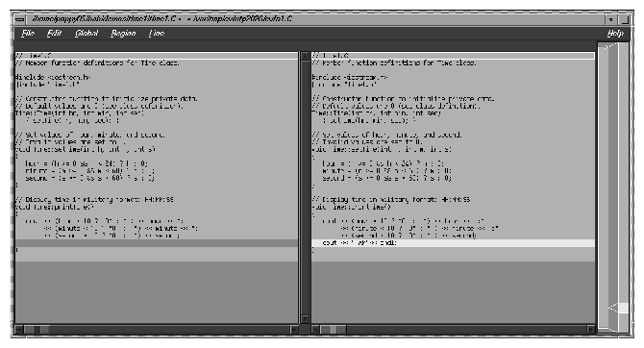644x348 pixels.
Task: Click right pane "Display time in military format" comment
Action: [391, 200]
